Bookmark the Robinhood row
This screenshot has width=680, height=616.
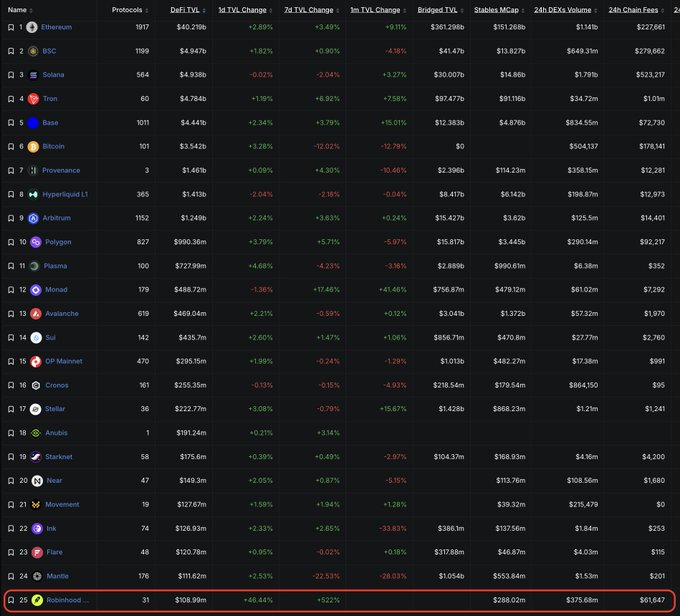pos(11,600)
